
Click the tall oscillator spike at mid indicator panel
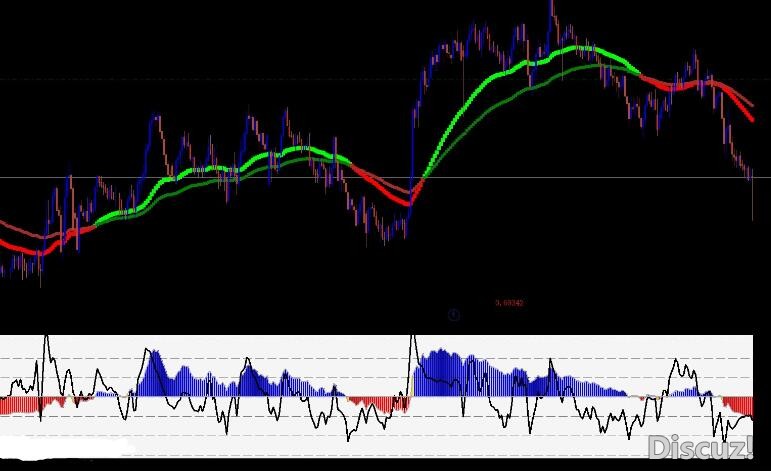point(413,359)
